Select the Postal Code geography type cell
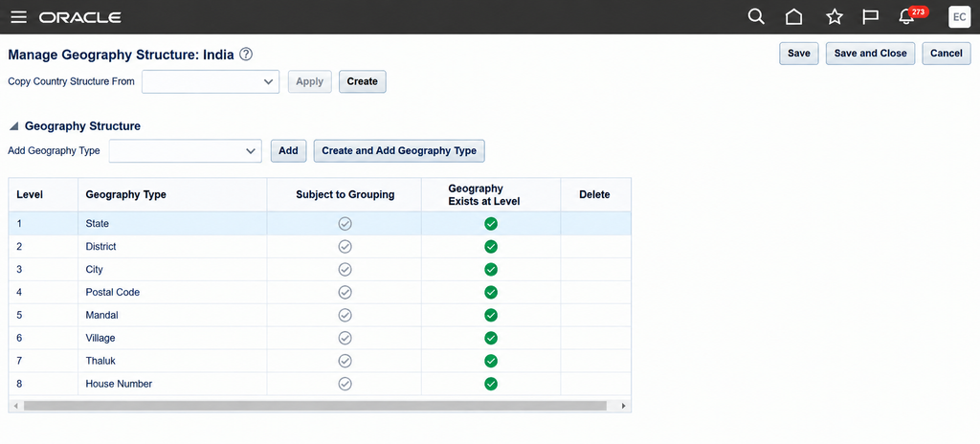The height and width of the screenshot is (444, 980). pyautogui.click(x=172, y=292)
